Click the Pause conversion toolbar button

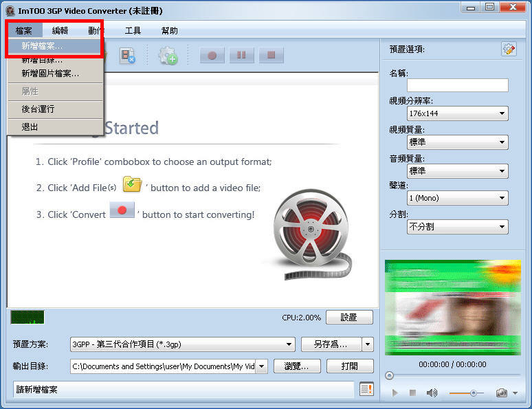(x=242, y=56)
